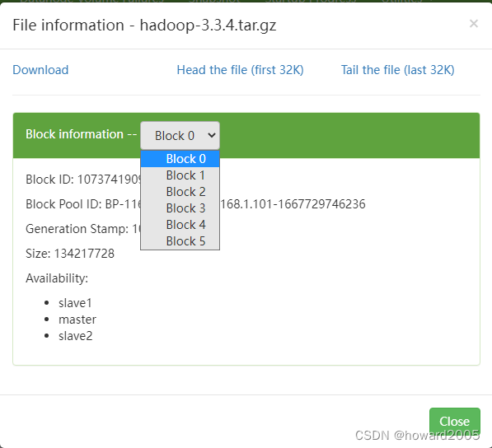Close the dialog via the X icon

coord(474,24)
